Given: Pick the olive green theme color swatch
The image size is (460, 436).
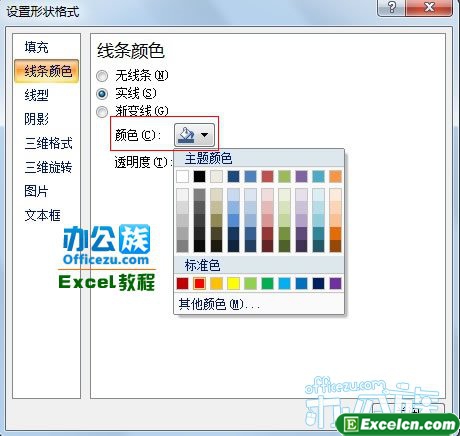Looking at the screenshot, I should [284, 176].
